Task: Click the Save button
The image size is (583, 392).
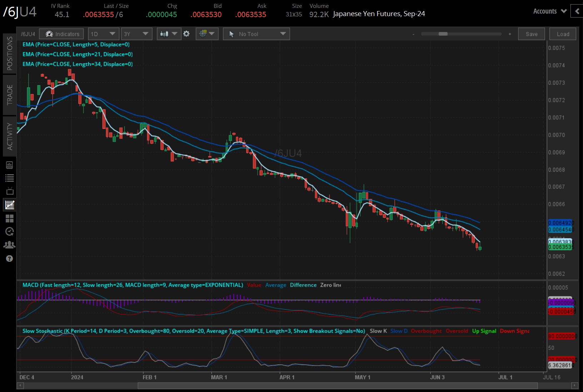Action: (531, 34)
